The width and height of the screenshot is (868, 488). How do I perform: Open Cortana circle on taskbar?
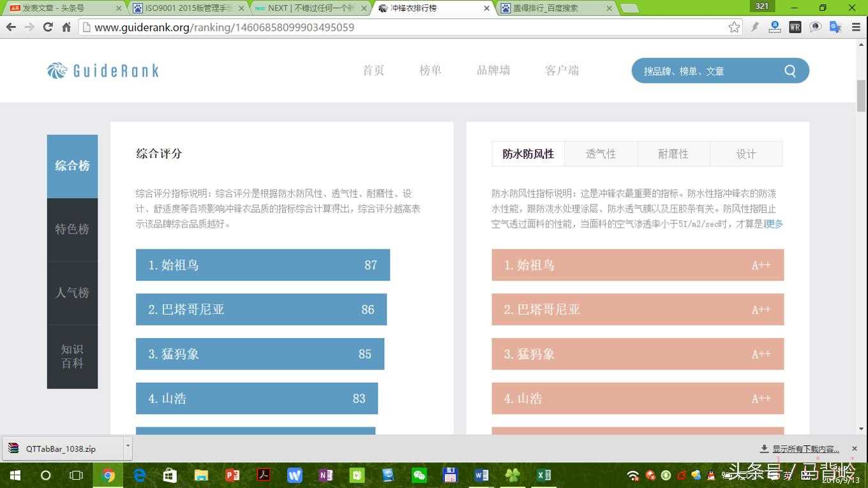pyautogui.click(x=45, y=475)
